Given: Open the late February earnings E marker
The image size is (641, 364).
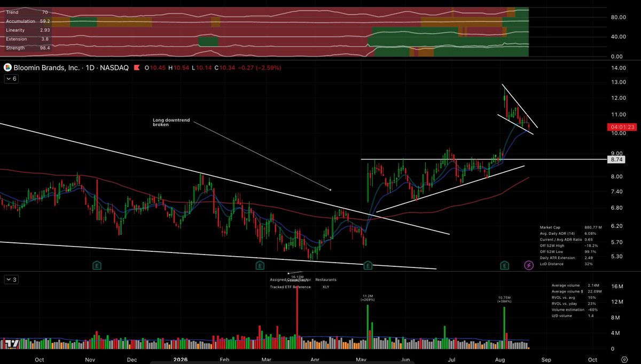Looking at the screenshot, I should coord(259,265).
